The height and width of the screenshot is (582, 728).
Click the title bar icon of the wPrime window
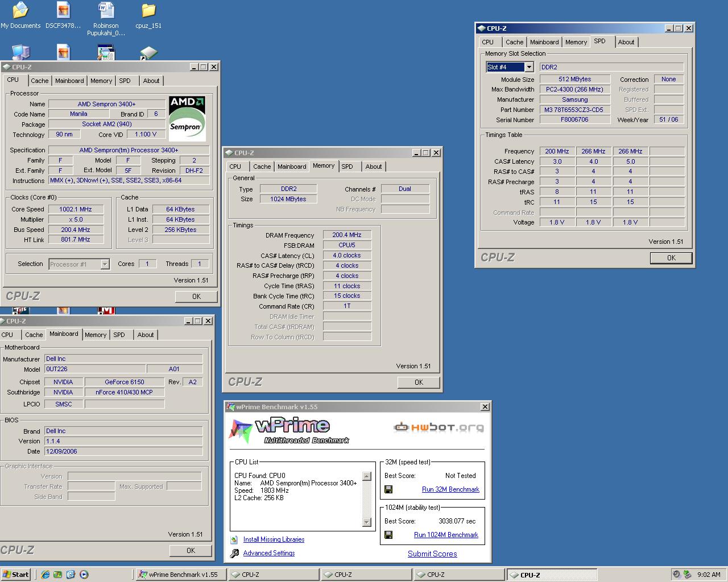231,407
